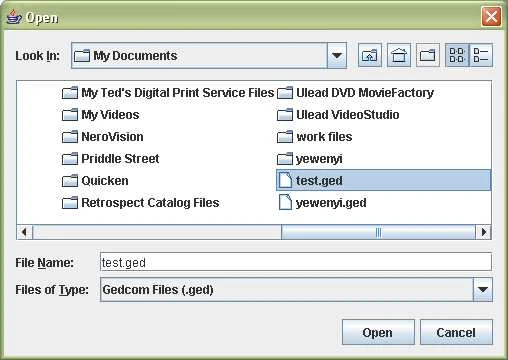Image resolution: width=508 pixels, height=360 pixels.
Task: Select the Ulead DVD MovieFactory folder
Action: pyautogui.click(x=355, y=92)
